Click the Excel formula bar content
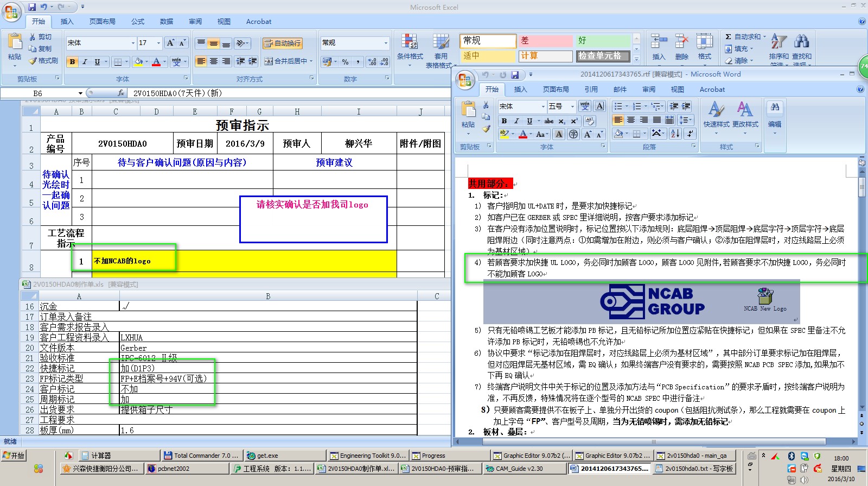Viewport: 868px width, 486px height. [288, 93]
